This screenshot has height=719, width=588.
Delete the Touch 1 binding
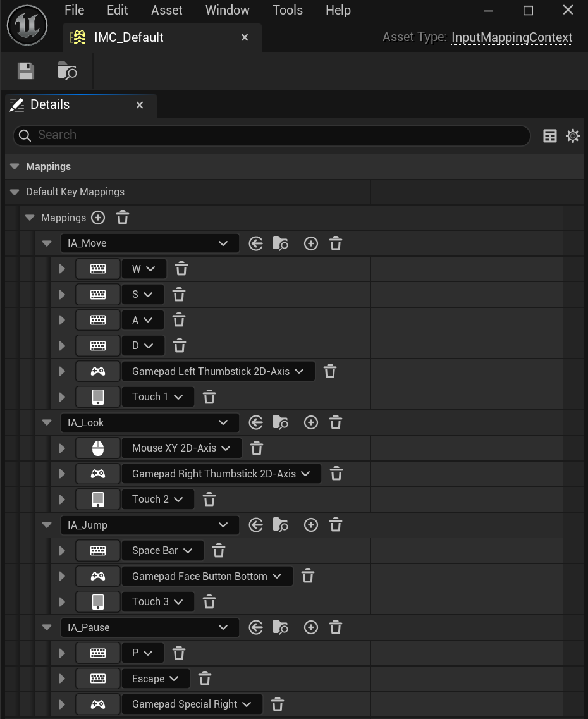(x=209, y=396)
